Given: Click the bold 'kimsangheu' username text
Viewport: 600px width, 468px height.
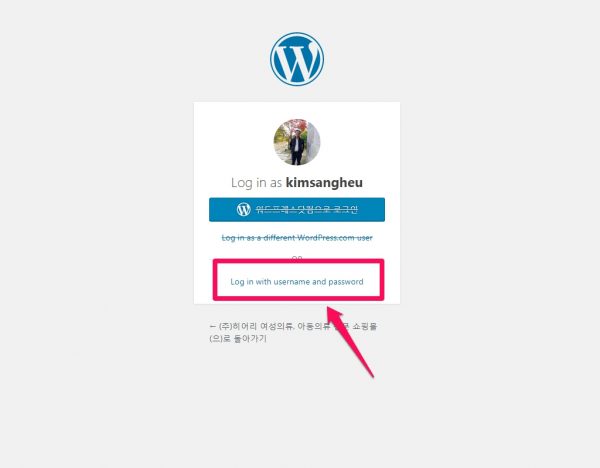Looking at the screenshot, I should pyautogui.click(x=324, y=183).
